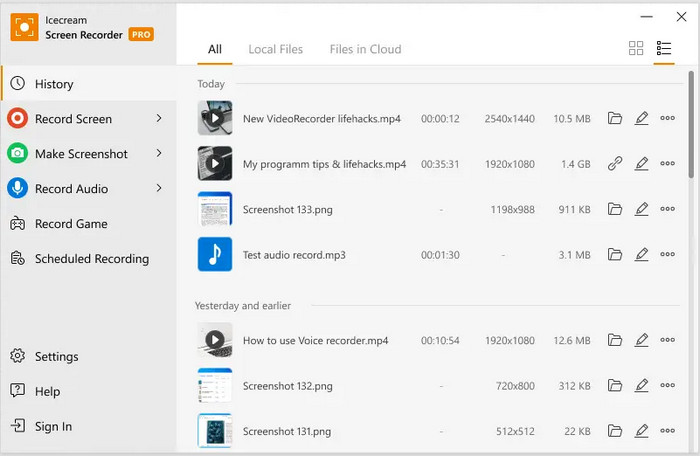Open folder for Screenshot 132.png

(x=615, y=385)
